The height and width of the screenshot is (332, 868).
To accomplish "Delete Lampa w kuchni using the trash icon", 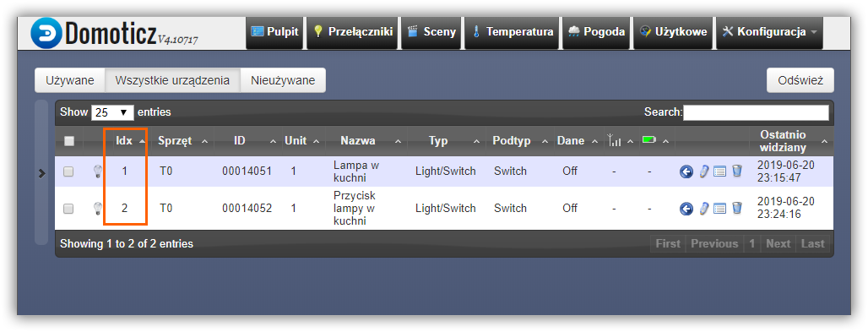I will 737,171.
